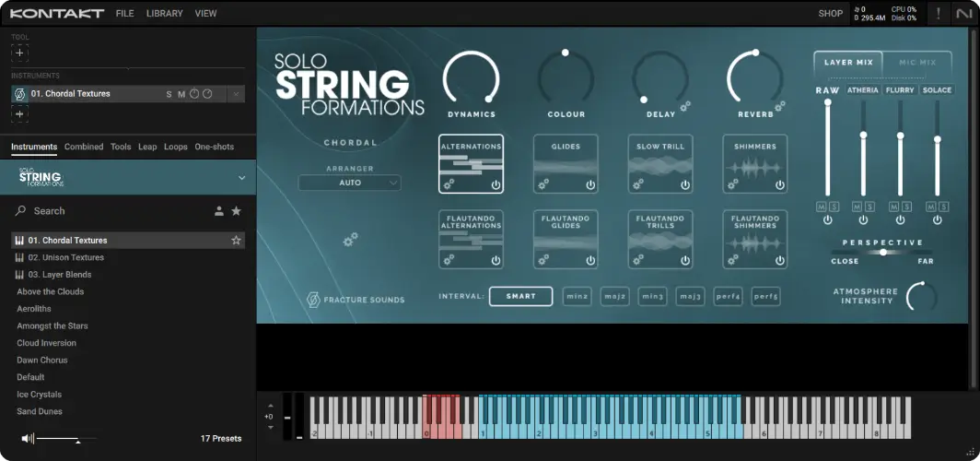Switch to the MIC MIX tab
The image size is (980, 461).
(917, 63)
